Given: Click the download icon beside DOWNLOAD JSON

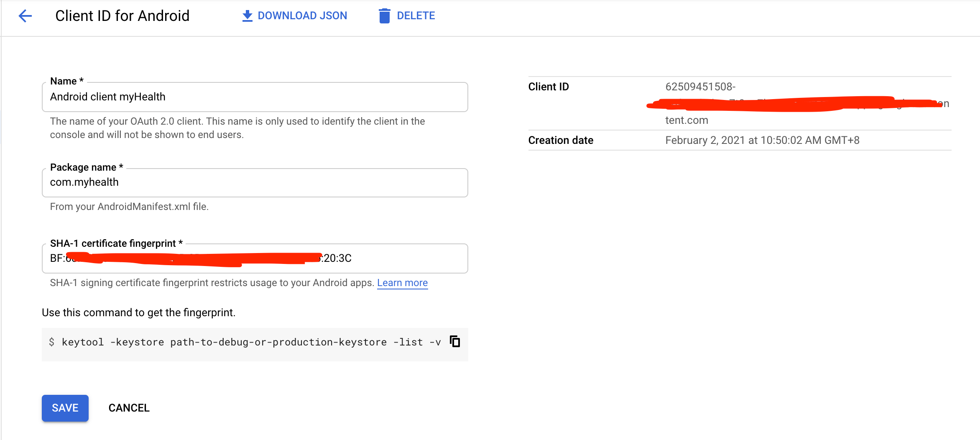Looking at the screenshot, I should 247,16.
